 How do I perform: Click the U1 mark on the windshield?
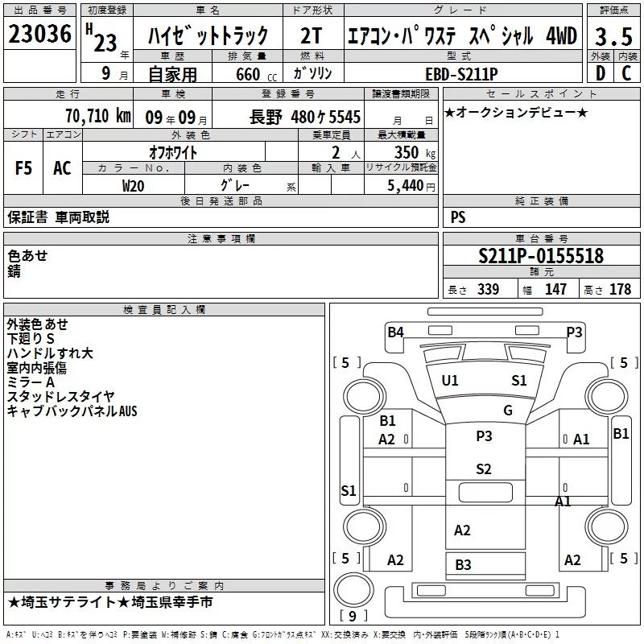click(450, 381)
